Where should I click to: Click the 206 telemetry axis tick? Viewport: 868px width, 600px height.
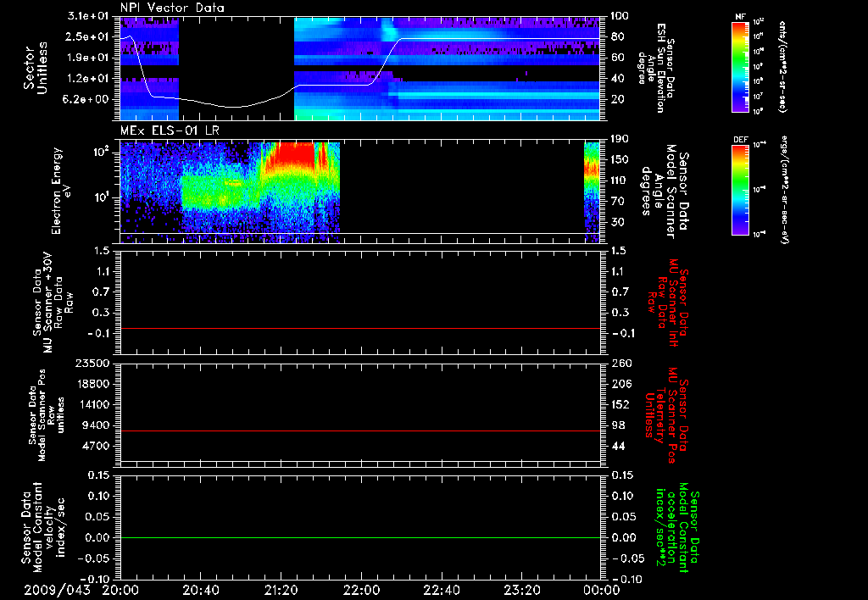coord(620,384)
